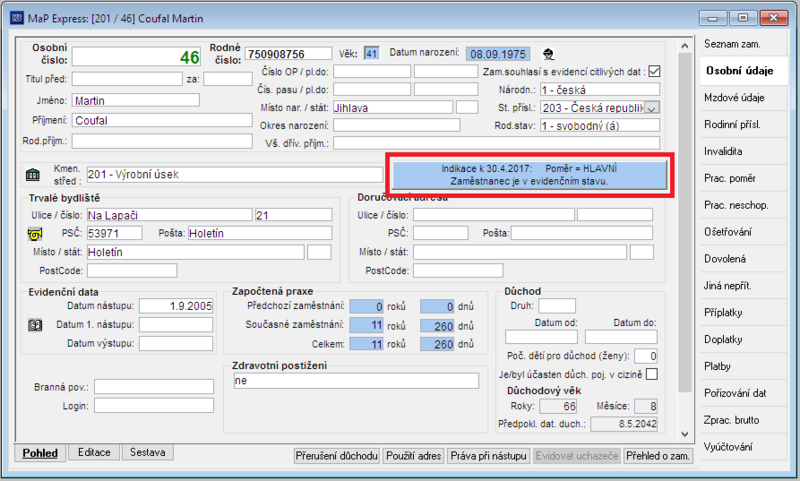Click the PSČ field with 53971
Viewport: 800px width, 481px height.
114,233
